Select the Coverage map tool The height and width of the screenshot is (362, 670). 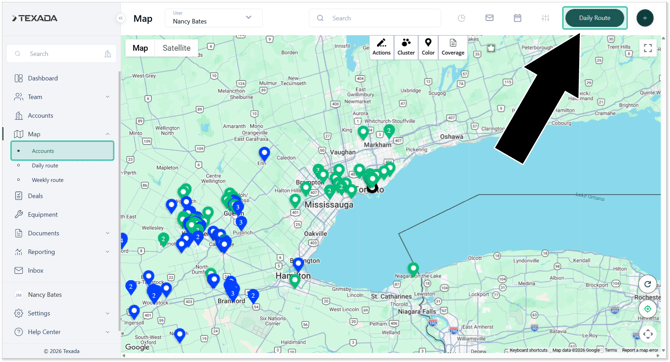[x=453, y=47]
